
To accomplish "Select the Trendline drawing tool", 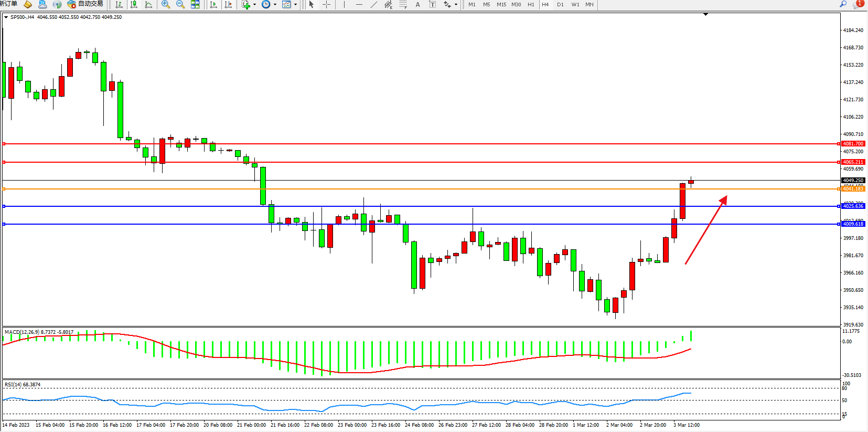I will 373,4.
